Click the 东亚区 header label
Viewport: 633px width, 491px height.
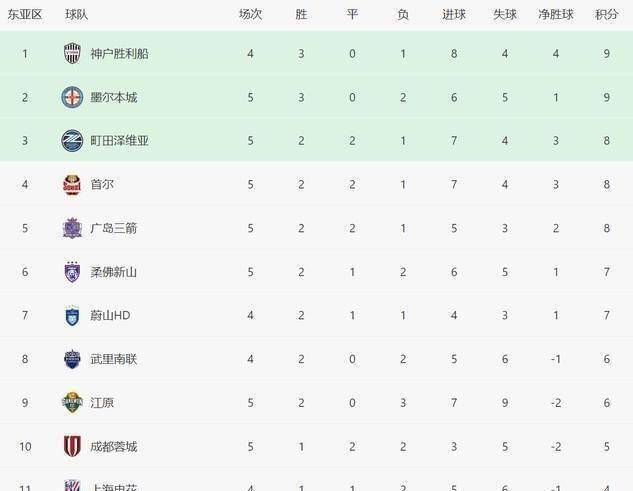pos(25,15)
